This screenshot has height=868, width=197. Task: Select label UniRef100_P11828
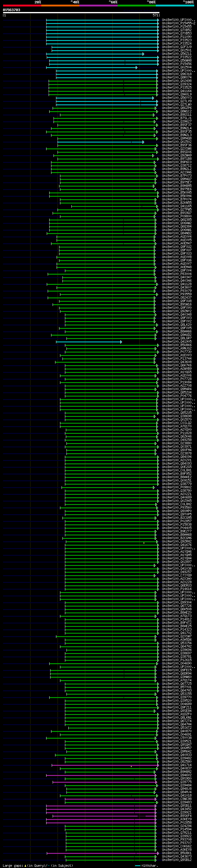pos(177,433)
